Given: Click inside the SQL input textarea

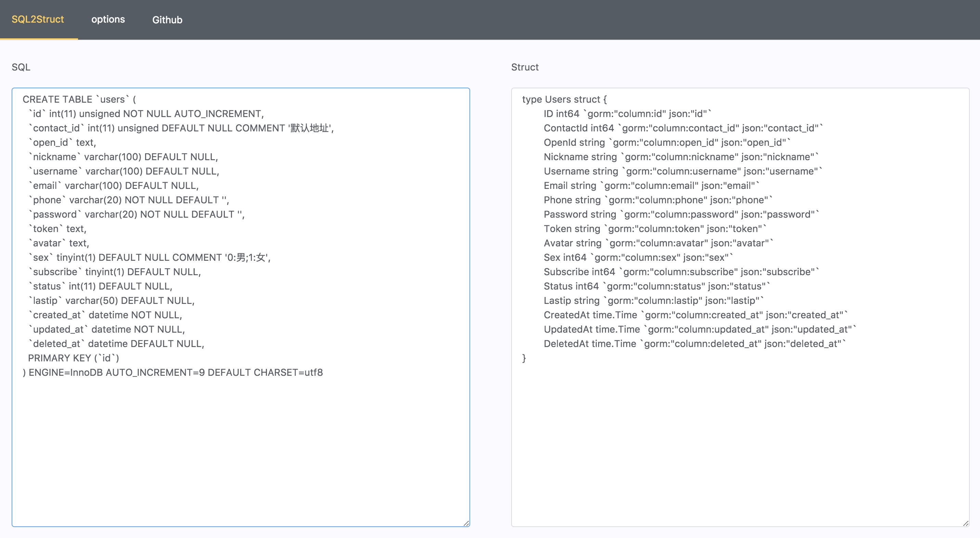Looking at the screenshot, I should coord(241,307).
